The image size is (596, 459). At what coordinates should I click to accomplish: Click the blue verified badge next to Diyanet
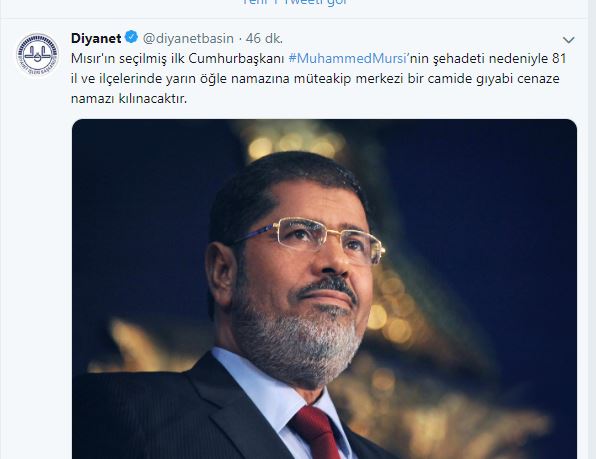[132, 37]
